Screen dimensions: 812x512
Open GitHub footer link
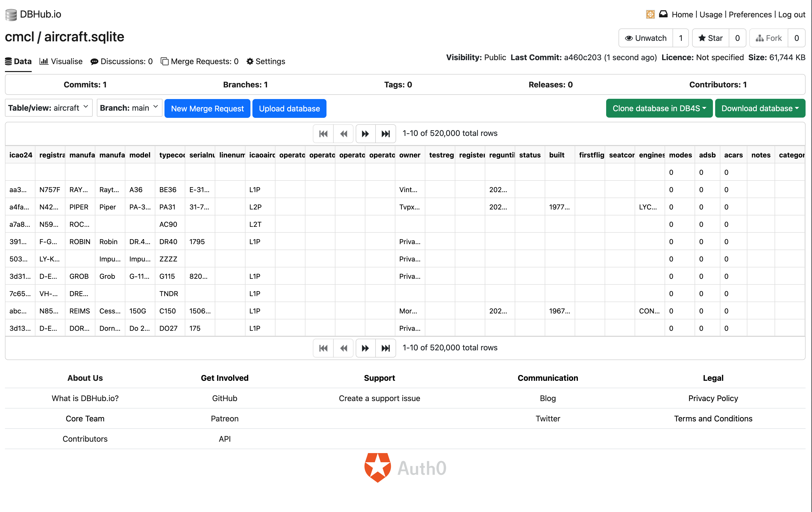tap(225, 398)
